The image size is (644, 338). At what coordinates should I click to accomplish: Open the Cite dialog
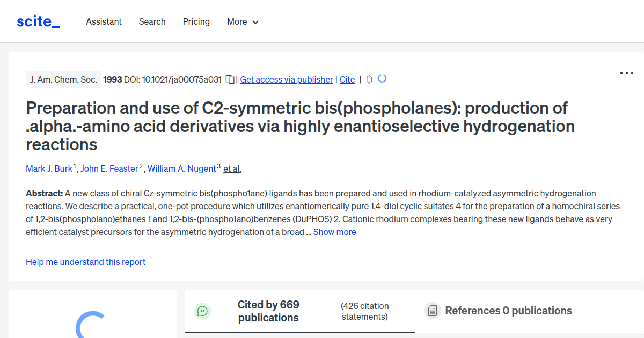pos(347,79)
